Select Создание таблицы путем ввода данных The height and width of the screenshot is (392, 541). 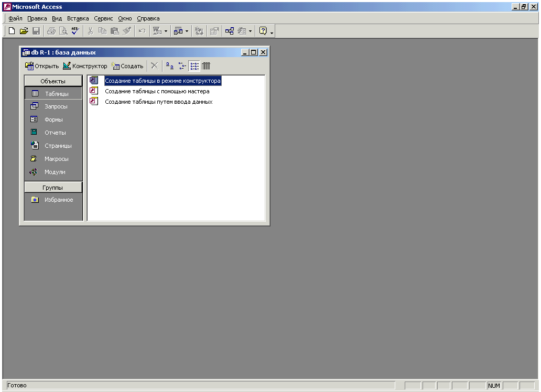tap(159, 102)
